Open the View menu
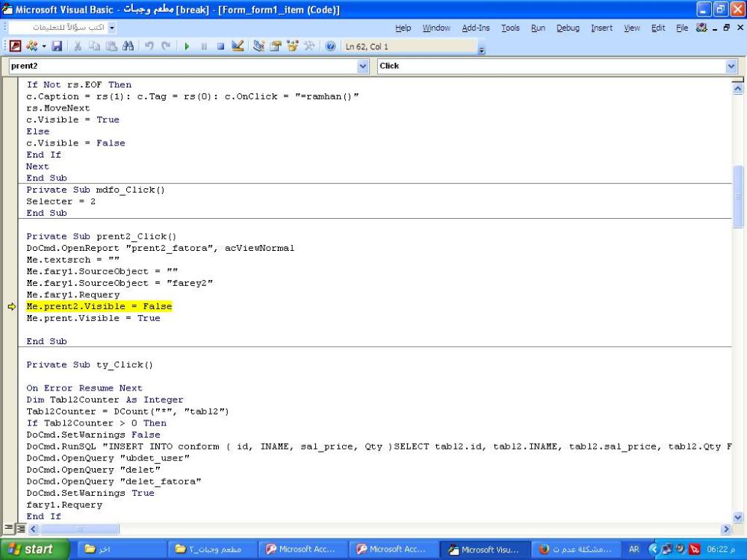 point(632,28)
